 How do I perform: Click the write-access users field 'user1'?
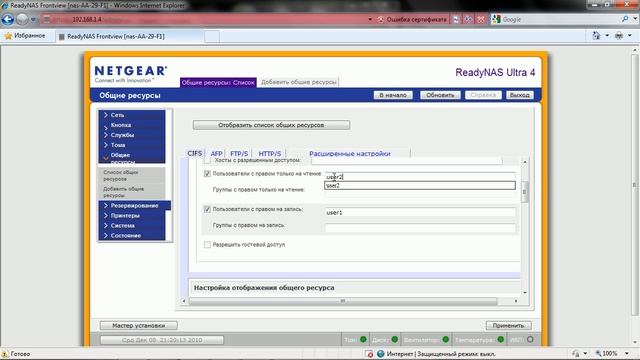[420, 212]
